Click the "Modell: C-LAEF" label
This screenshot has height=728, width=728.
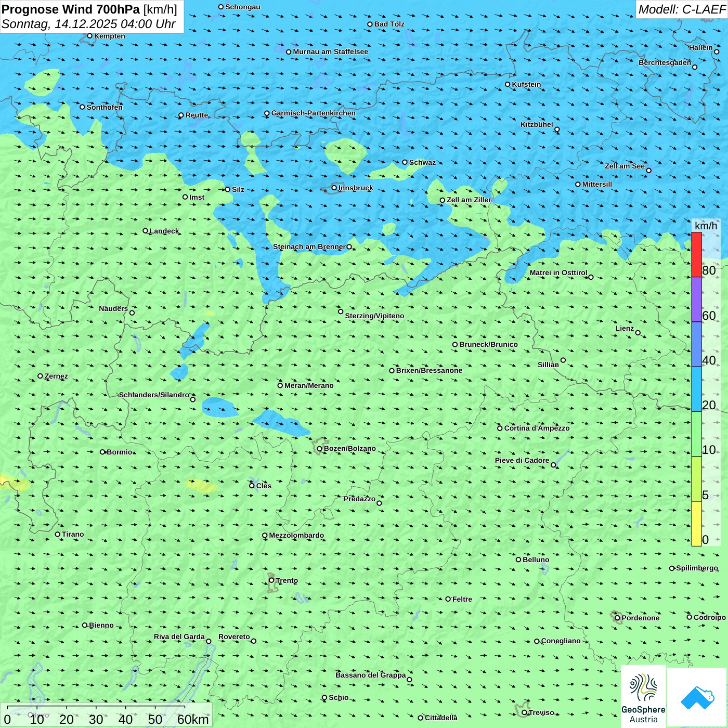[x=682, y=9]
